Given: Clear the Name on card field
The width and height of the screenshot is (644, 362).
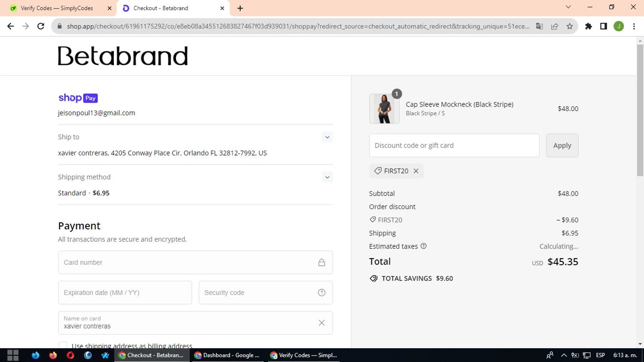Looking at the screenshot, I should (322, 323).
